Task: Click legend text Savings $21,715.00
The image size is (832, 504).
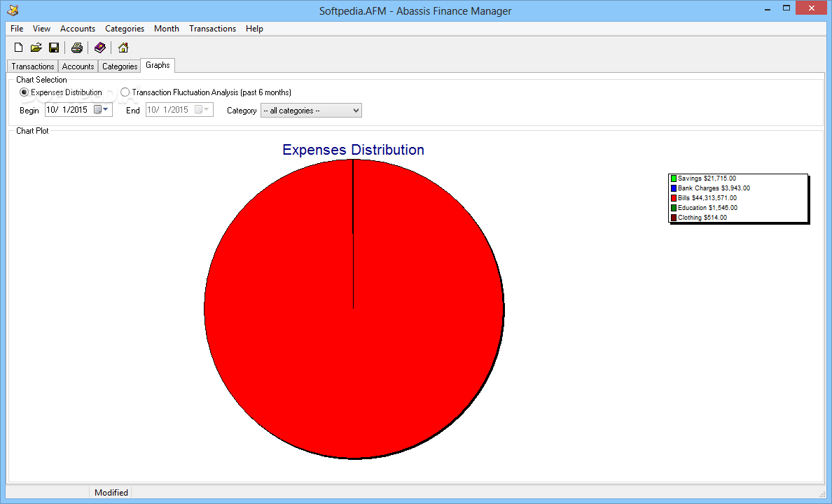Action: 707,178
